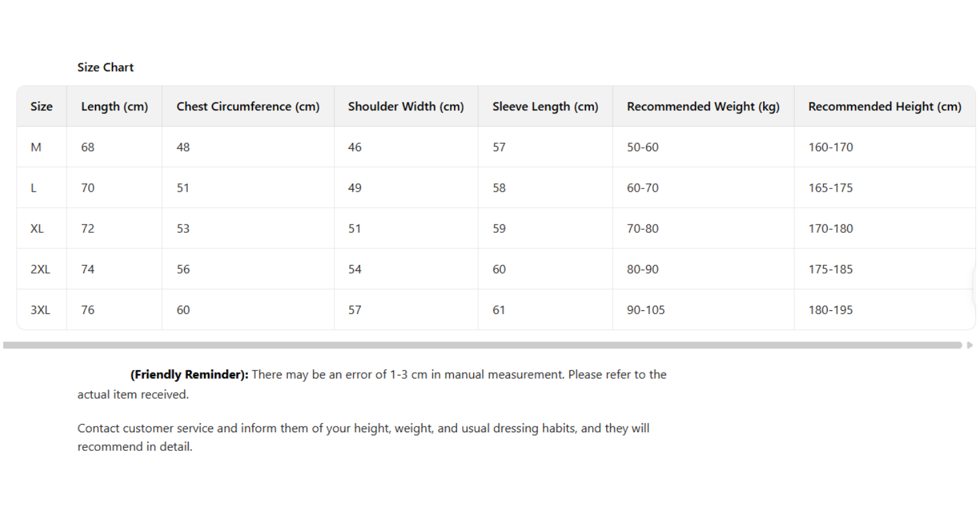Click the (Friendly Reminder) bold text
The image size is (980, 509).
tap(189, 374)
